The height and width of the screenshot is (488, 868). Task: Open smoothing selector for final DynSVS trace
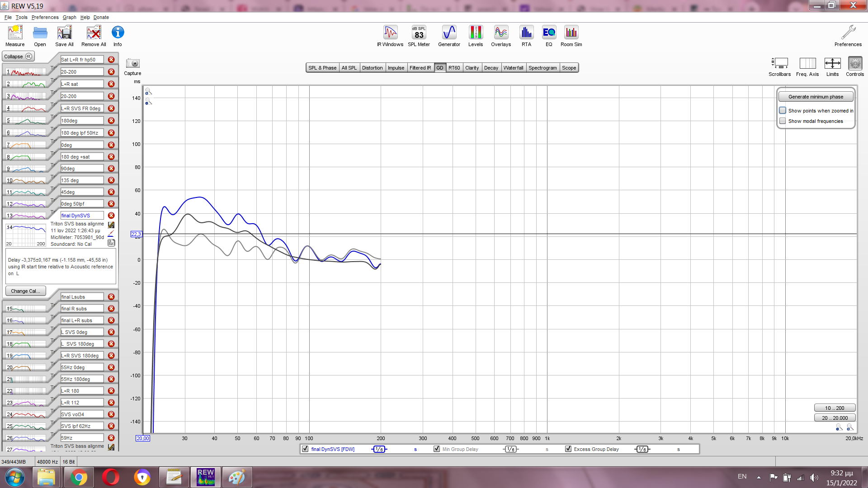pos(379,449)
